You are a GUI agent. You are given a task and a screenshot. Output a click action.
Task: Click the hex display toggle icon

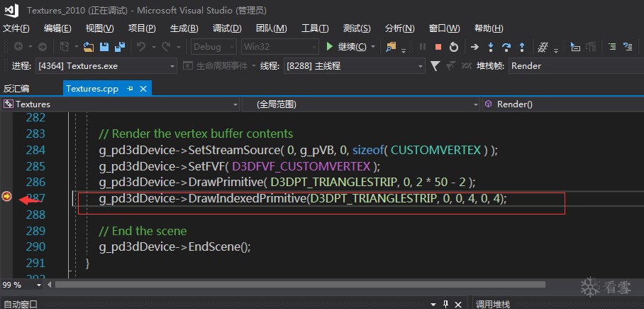pos(543,47)
